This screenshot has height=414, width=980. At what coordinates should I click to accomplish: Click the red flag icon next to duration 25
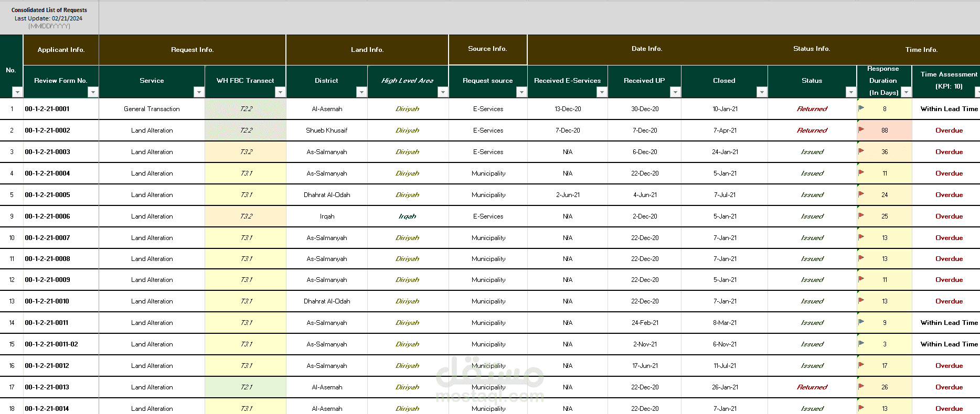point(861,215)
